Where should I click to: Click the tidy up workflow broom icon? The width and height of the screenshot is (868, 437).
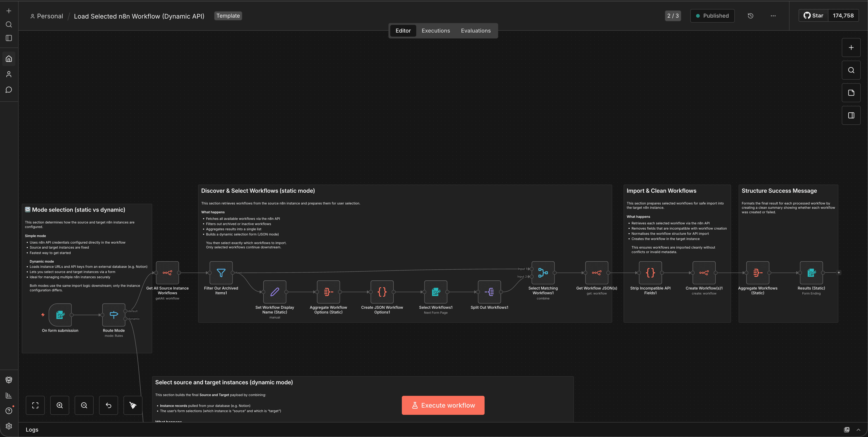coord(133,405)
